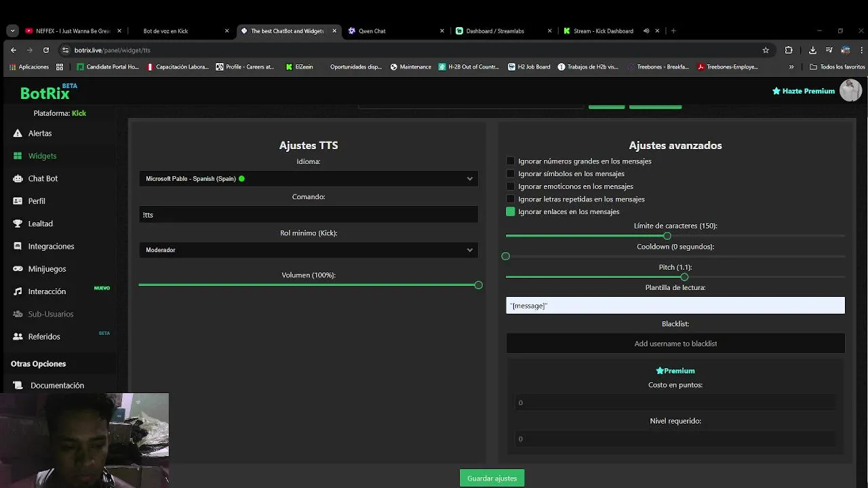Click the Widgets grid icon in sidebar

pyautogui.click(x=18, y=156)
